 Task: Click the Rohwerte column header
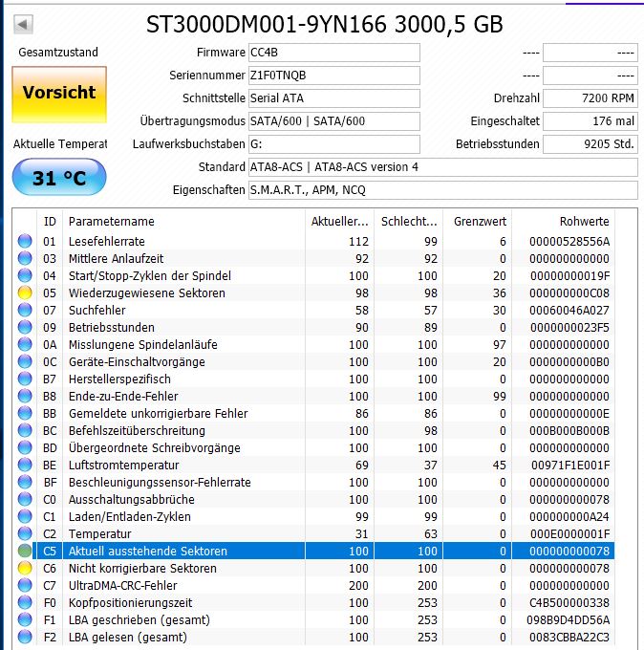tap(563, 222)
